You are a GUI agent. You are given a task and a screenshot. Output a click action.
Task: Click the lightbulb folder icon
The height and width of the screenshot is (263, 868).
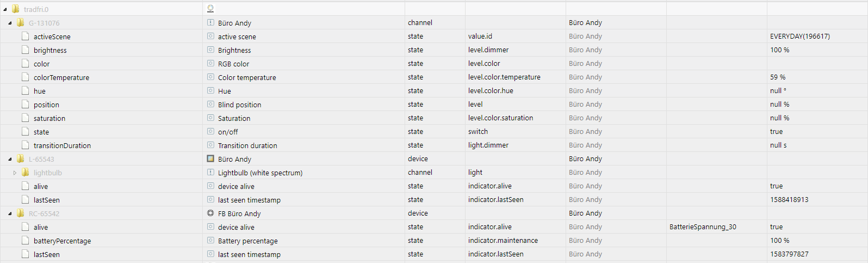pos(25,172)
